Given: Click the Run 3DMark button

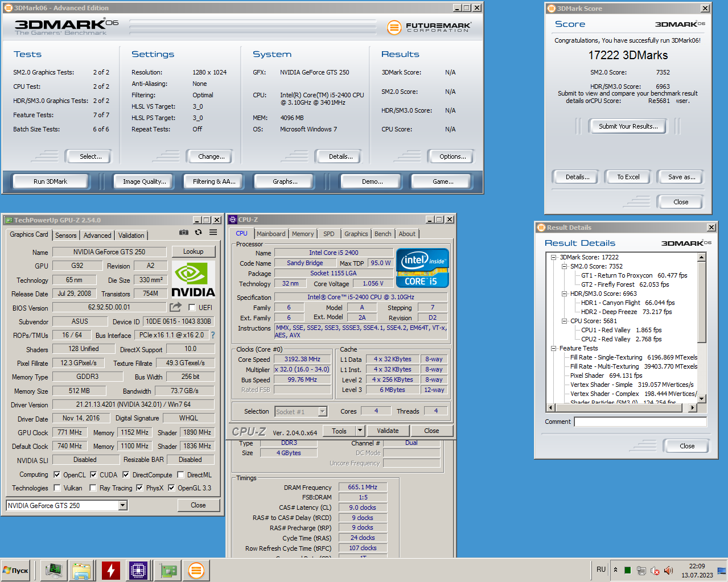Looking at the screenshot, I should coord(50,181).
